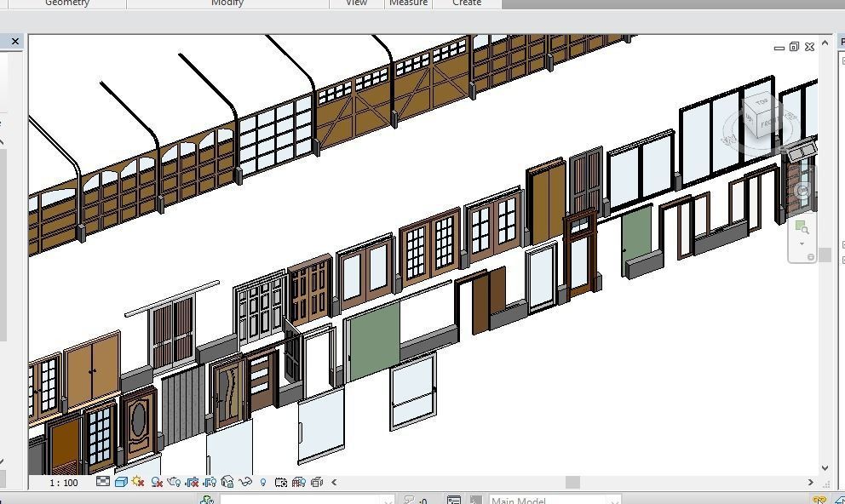The width and height of the screenshot is (845, 504).
Task: Toggle Show Crop Region visibility
Action: (x=209, y=482)
